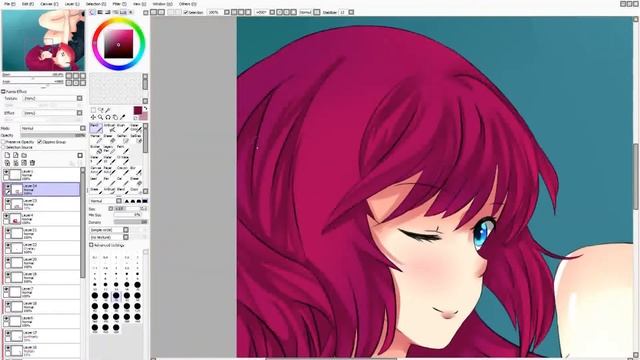Select the Move tool
This screenshot has height=360, width=640.
point(93,117)
